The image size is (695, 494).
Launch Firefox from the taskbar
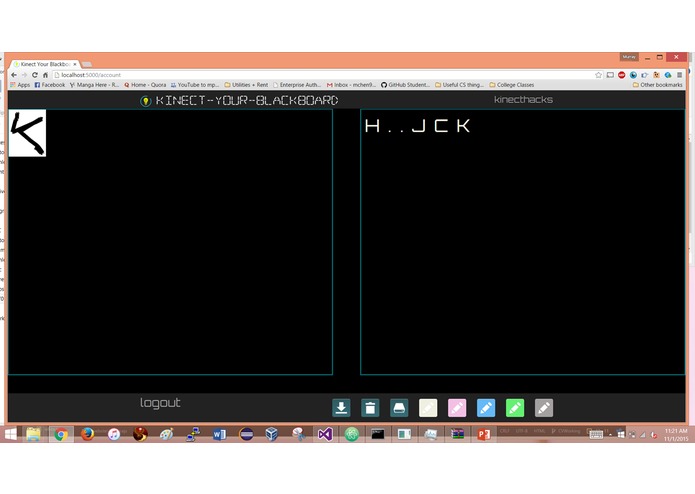point(87,434)
